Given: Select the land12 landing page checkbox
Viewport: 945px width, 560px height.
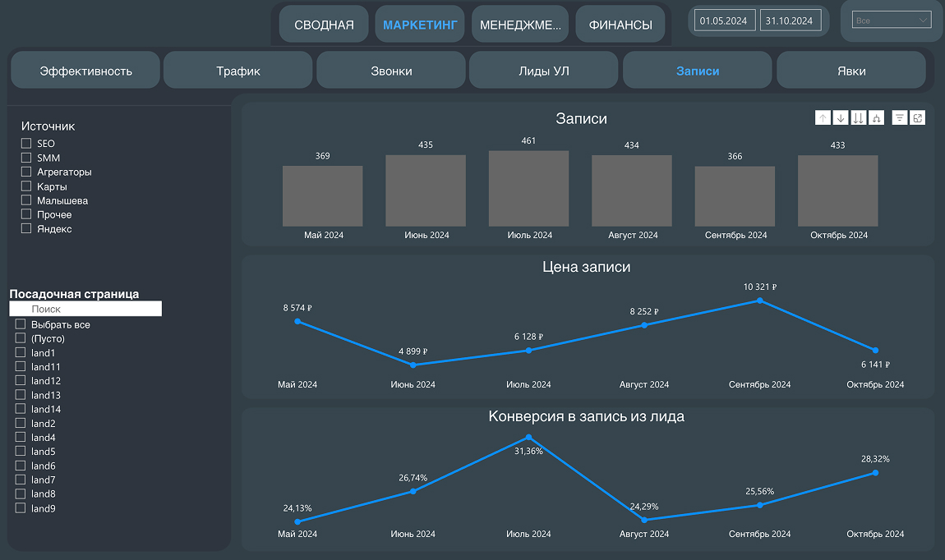Looking at the screenshot, I should pyautogui.click(x=21, y=381).
